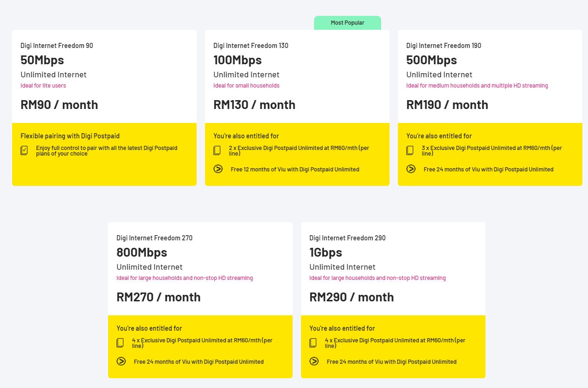
Task: Click 'Free 12 months of Viu' offer text
Action: pyautogui.click(x=294, y=170)
